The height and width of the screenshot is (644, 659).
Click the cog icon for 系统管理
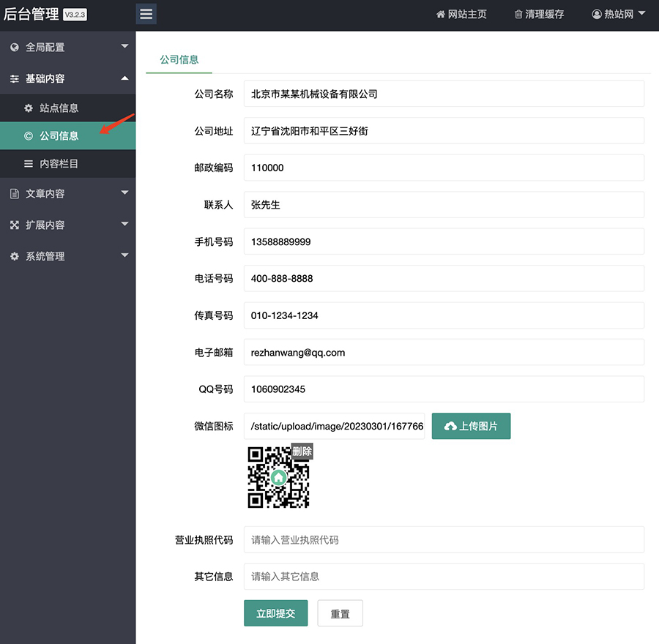pos(15,256)
